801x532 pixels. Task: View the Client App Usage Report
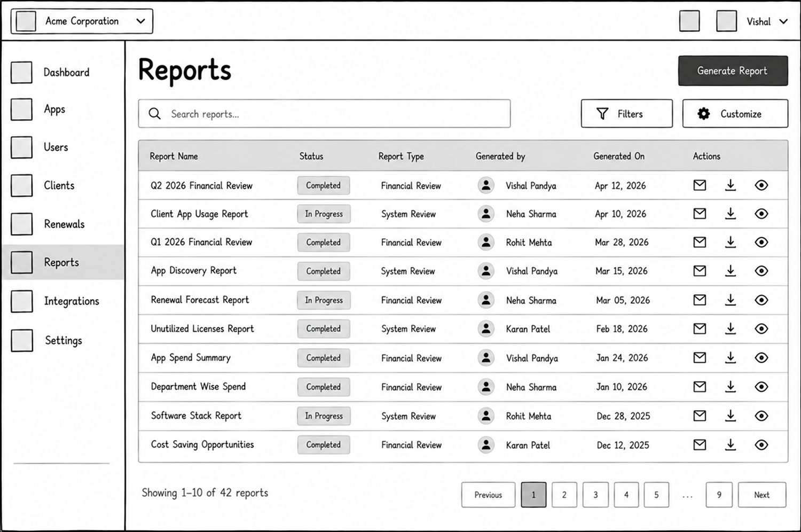761,214
